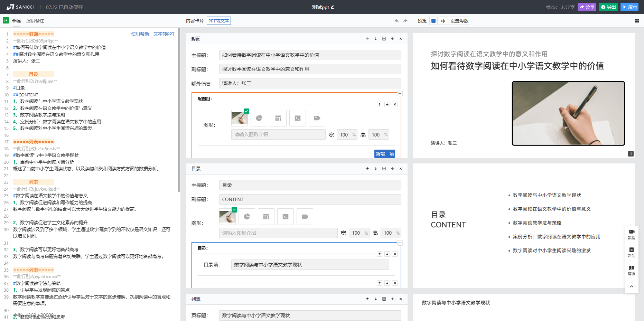The image size is (644, 321).
Task: Select the pie chart type in 封面 card
Action: click(x=259, y=118)
